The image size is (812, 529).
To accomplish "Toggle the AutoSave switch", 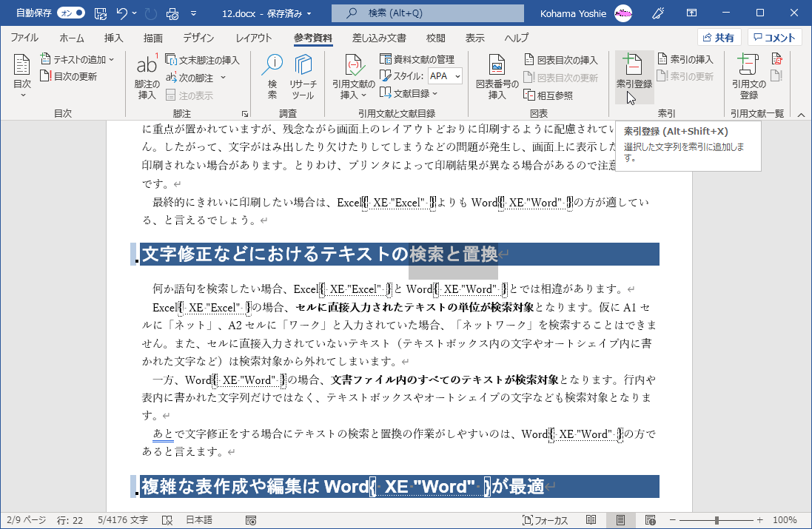I will coord(71,13).
